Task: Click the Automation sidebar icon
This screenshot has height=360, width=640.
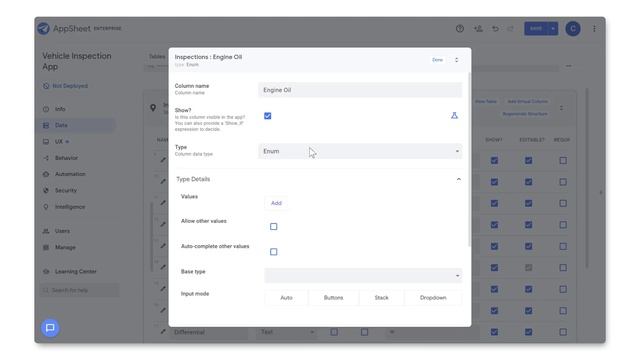Action: click(46, 174)
